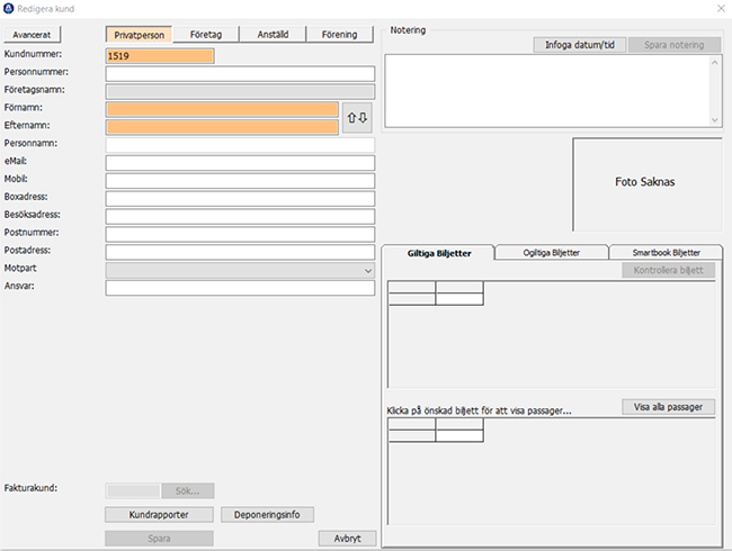Click the eMail input field
Image resolution: width=732 pixels, height=551 pixels.
(240, 163)
